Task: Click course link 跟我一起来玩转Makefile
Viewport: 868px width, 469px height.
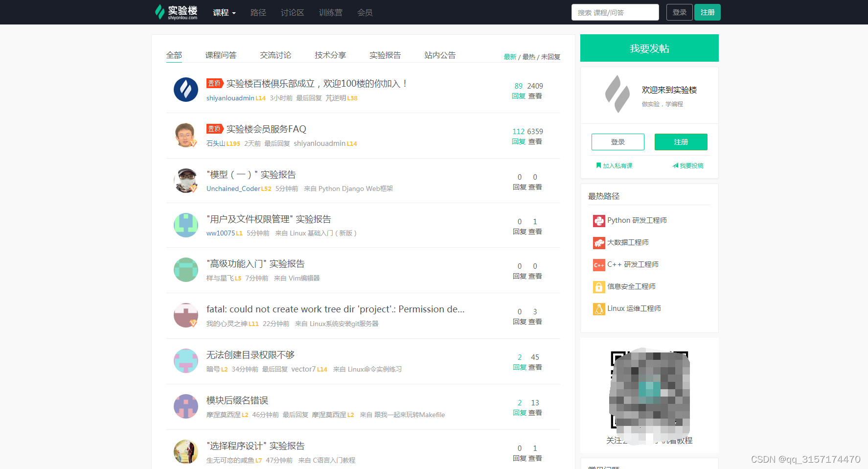Action: (410, 415)
